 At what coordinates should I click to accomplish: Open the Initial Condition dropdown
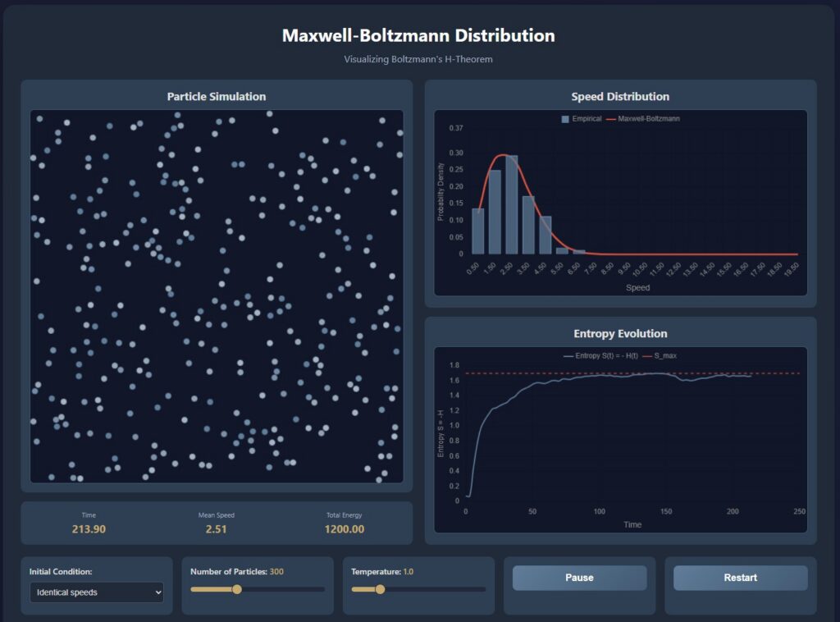97,592
